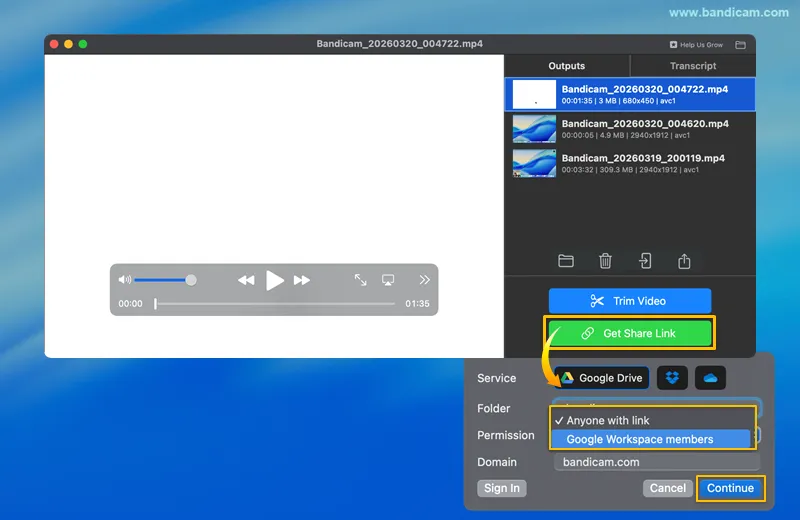Switch to the Outputs tab
The width and height of the screenshot is (800, 520).
566,66
